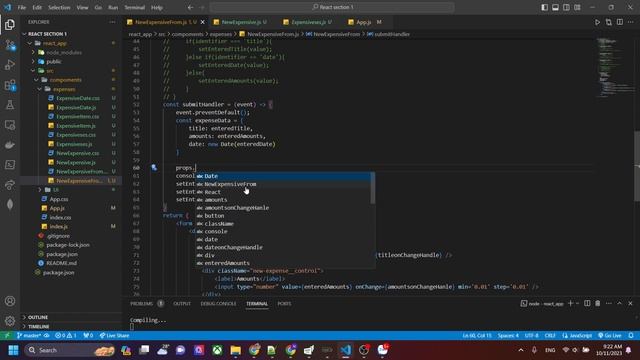Click the command center search box
Screen dimensions: 640x360
click(x=332, y=7)
